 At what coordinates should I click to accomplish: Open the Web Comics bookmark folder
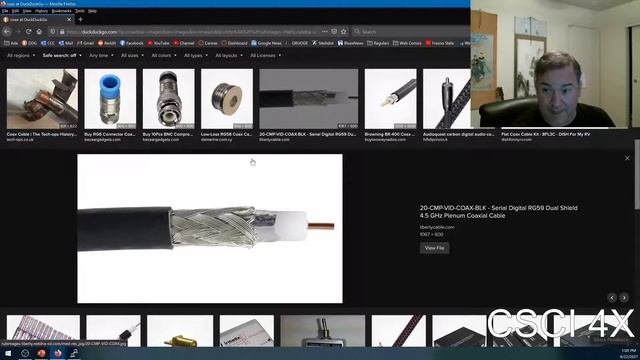(407, 43)
